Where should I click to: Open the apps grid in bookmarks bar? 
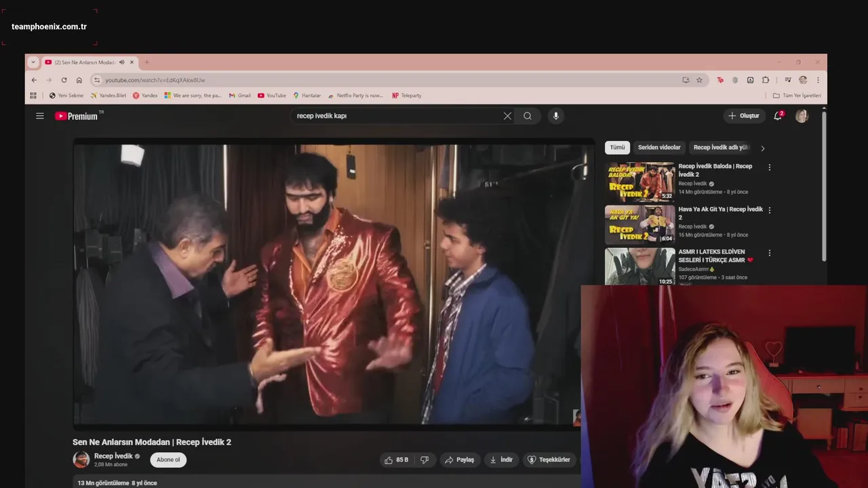(33, 96)
